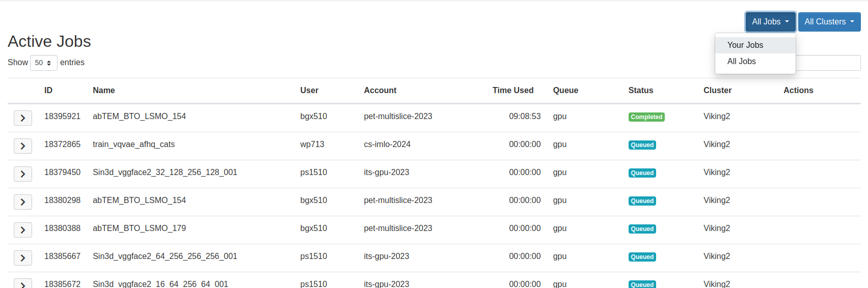The width and height of the screenshot is (868, 288).
Task: Open the All Jobs dropdown button
Action: click(770, 22)
